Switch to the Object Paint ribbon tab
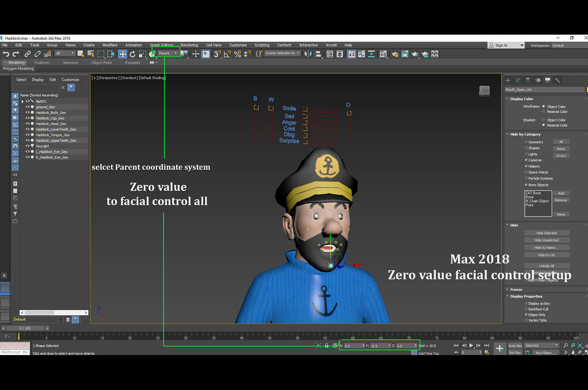 [x=101, y=63]
